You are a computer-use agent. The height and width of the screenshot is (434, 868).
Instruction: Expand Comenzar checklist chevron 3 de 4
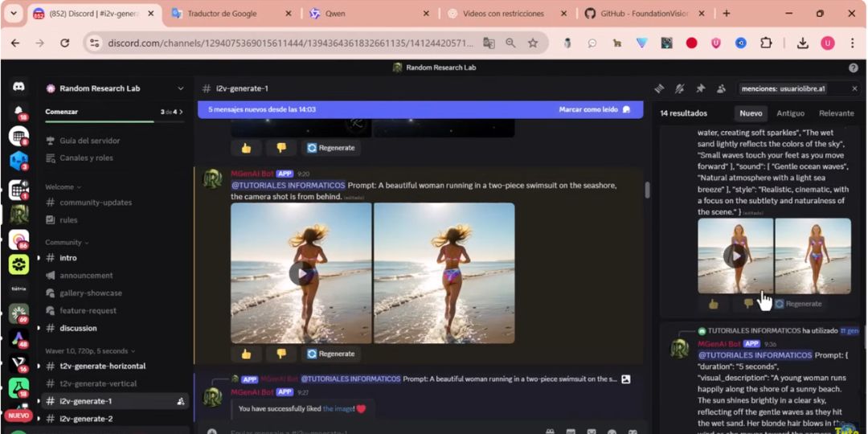pyautogui.click(x=181, y=112)
